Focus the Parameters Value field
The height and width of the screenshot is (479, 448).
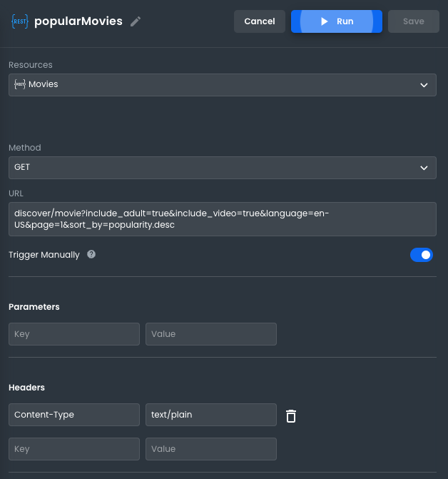(x=210, y=334)
